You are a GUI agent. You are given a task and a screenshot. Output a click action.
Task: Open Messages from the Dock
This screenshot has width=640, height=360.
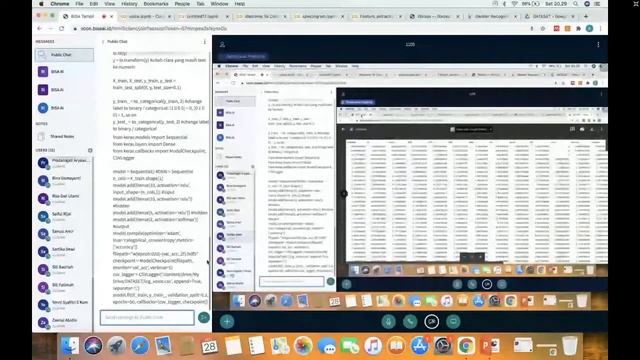[326, 346]
